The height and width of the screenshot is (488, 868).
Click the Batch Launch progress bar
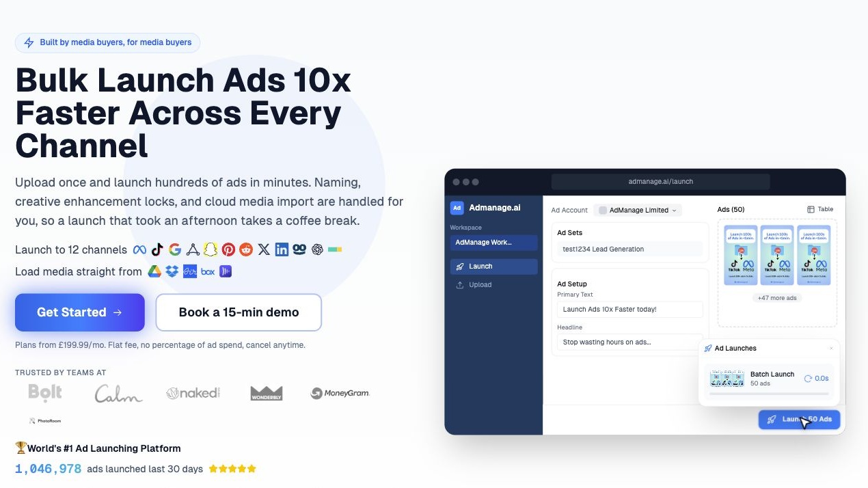tap(769, 394)
